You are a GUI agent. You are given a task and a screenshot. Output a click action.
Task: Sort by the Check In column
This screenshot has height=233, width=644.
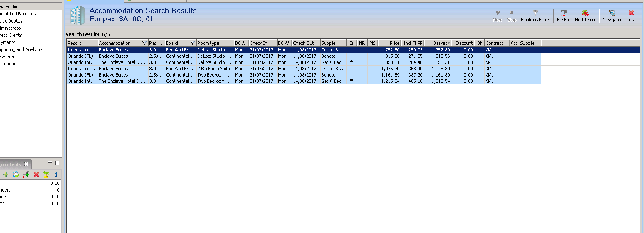[263, 43]
